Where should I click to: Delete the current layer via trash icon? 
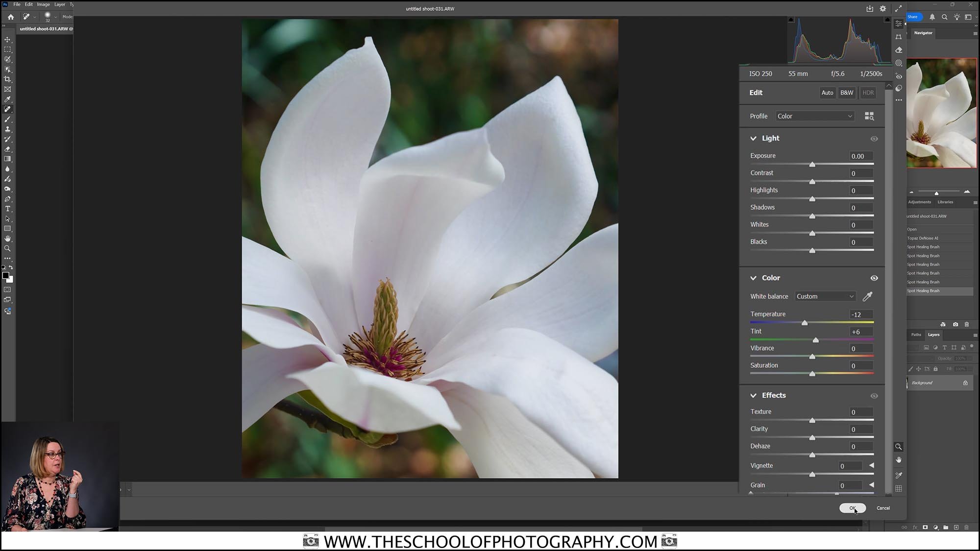(967, 324)
